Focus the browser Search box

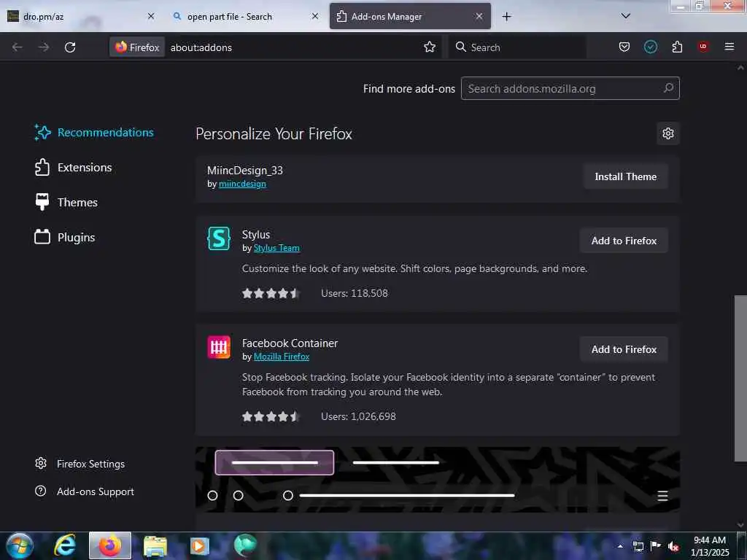[x=517, y=47]
